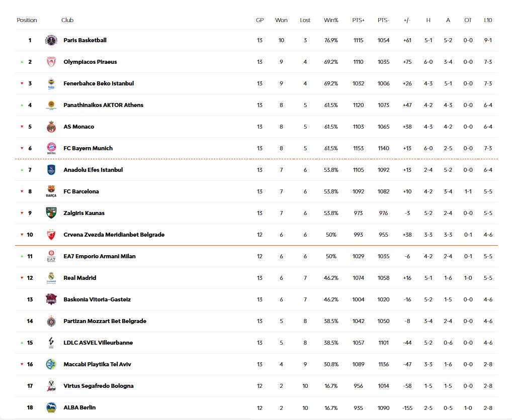Click the green up arrow beside position 11
Viewport: 512px width, 420px height.
(x=22, y=256)
